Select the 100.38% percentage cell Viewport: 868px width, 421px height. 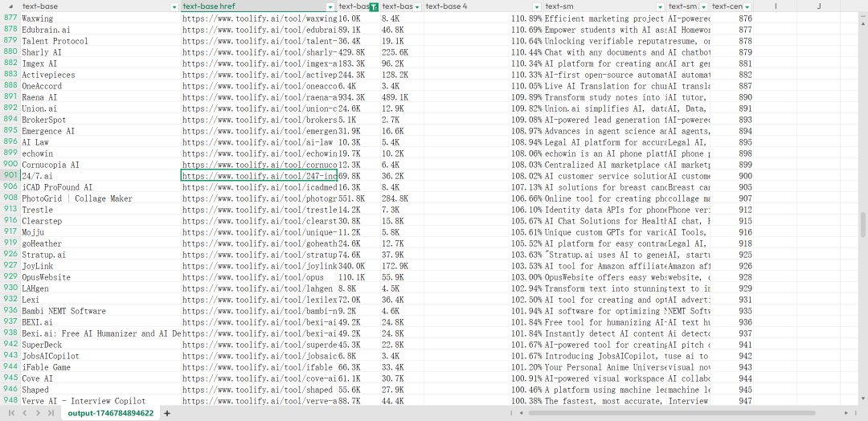[x=484, y=401]
